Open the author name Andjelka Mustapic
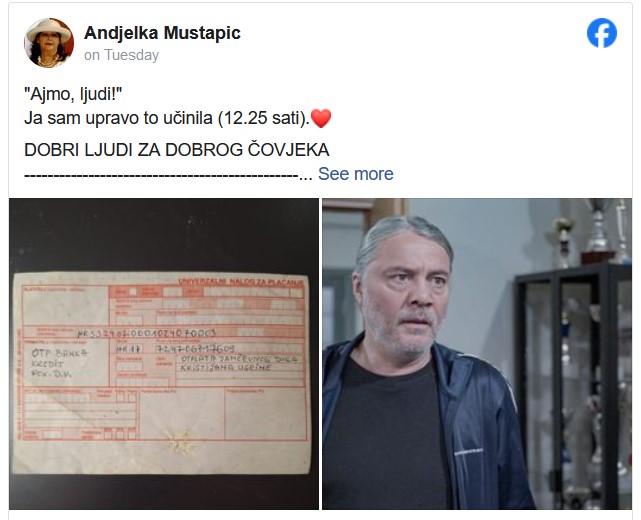 point(162,33)
